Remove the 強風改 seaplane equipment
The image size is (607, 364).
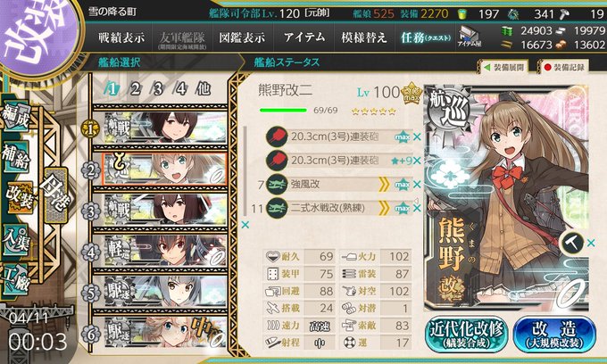click(417, 185)
